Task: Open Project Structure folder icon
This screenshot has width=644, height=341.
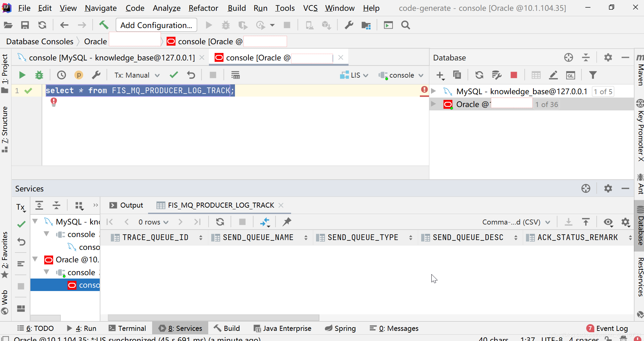Action: tap(366, 25)
